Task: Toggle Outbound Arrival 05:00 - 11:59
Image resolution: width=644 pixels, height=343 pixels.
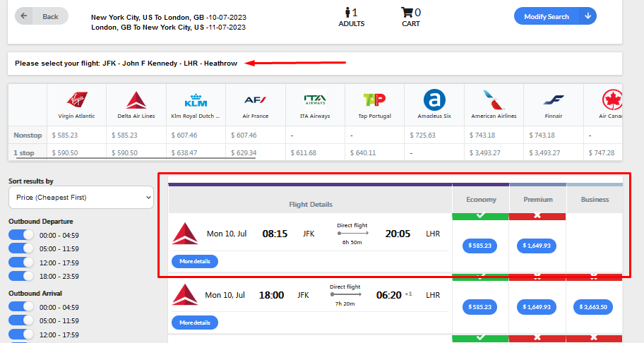Action: pos(21,320)
